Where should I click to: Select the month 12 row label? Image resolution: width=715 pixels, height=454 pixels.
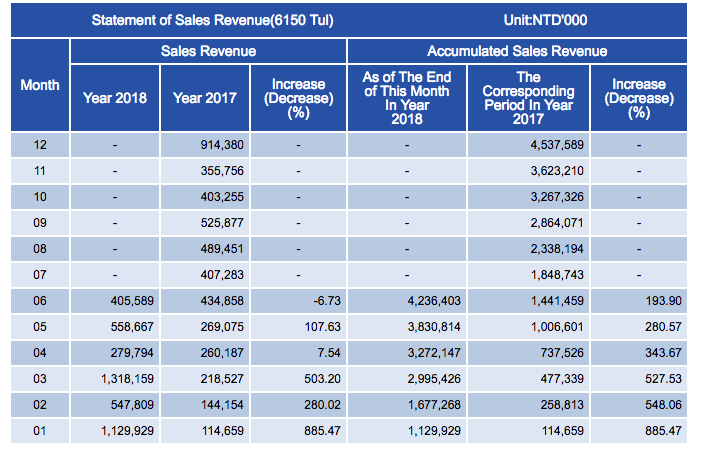tap(40, 145)
